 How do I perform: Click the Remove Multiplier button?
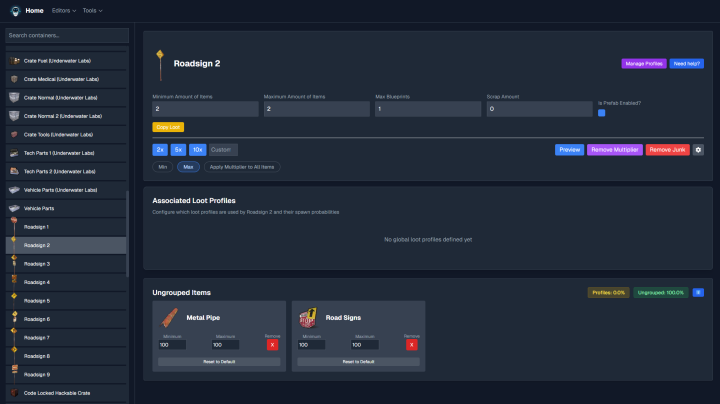pos(615,150)
